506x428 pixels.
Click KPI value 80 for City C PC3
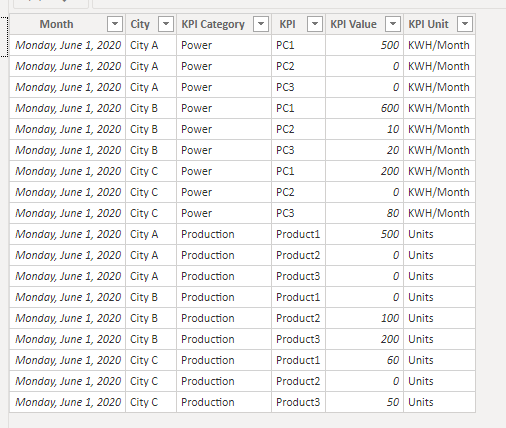364,213
